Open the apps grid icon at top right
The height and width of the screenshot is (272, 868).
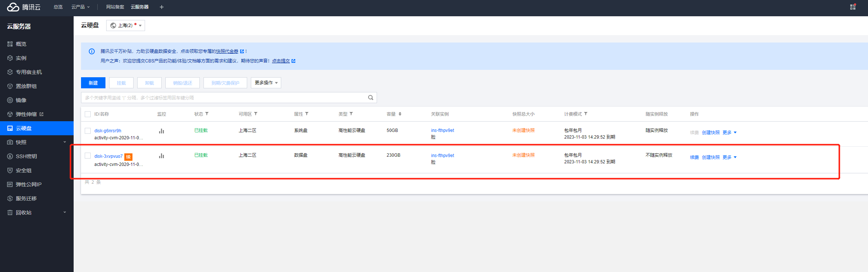852,7
